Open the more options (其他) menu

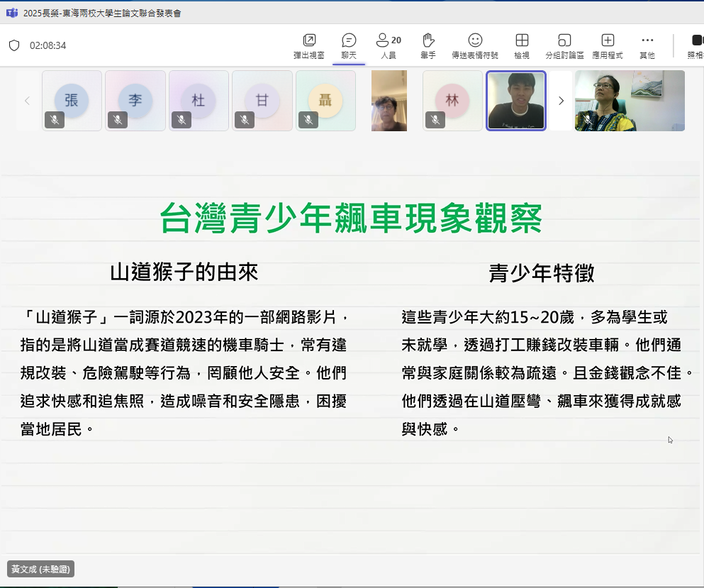coord(647,46)
